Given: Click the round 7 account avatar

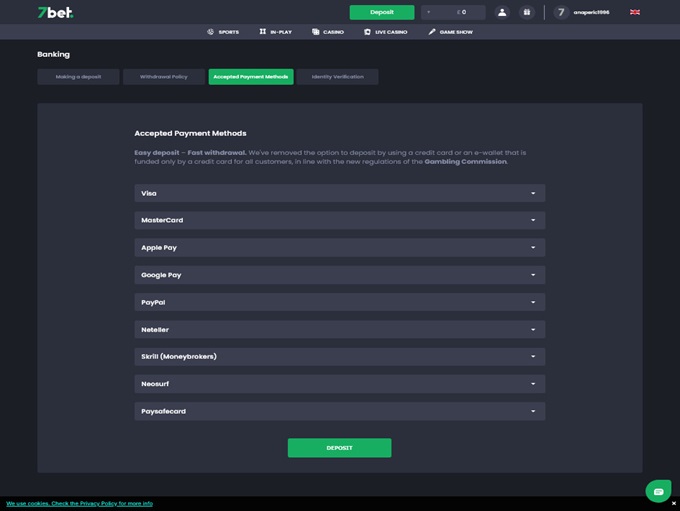Looking at the screenshot, I should coord(562,12).
